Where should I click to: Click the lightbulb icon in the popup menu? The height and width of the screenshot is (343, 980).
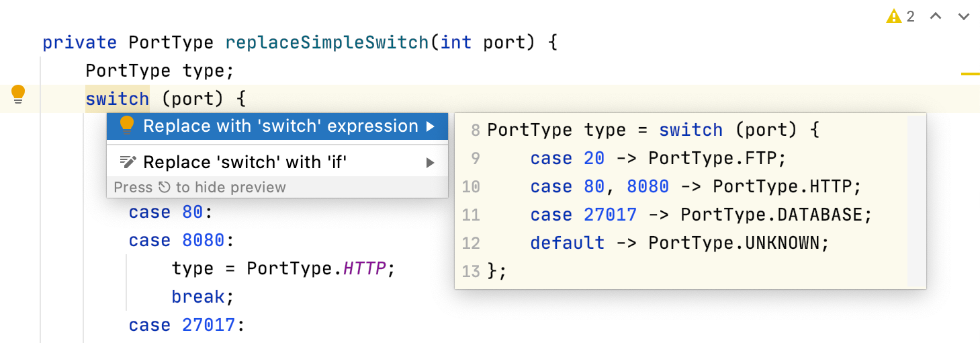coord(126,126)
